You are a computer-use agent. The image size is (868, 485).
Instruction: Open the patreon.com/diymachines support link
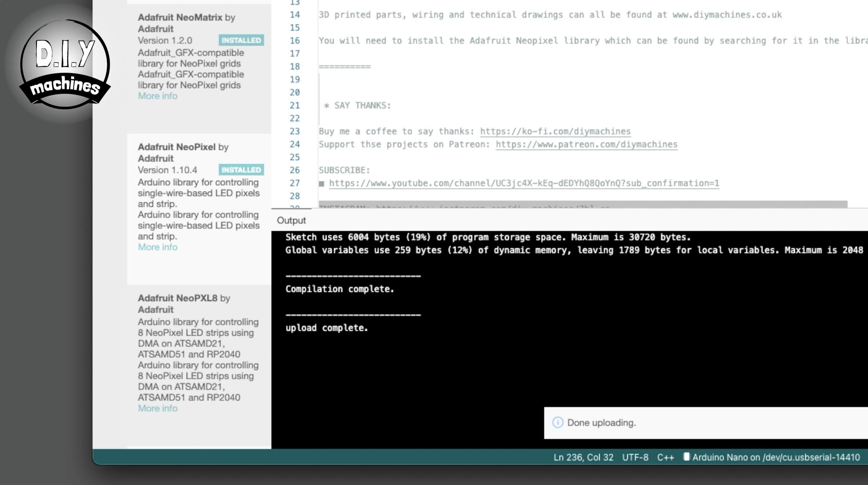click(x=586, y=144)
